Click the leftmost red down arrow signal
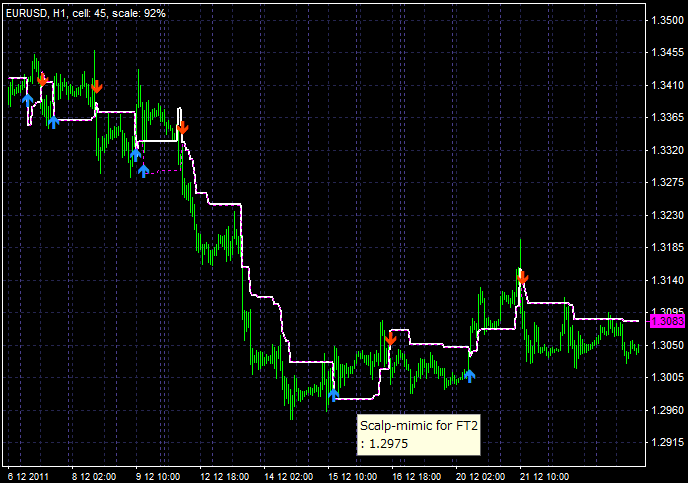Screen dimensions: 688x483 coord(43,80)
